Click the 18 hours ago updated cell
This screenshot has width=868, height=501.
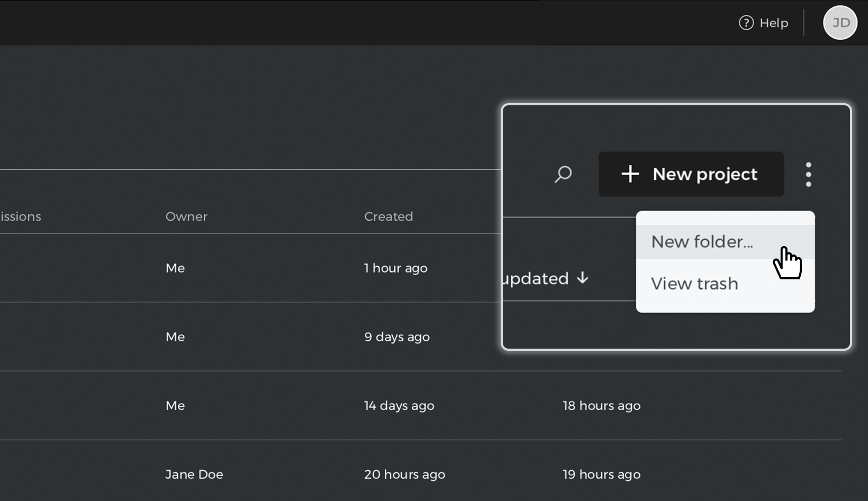point(601,406)
